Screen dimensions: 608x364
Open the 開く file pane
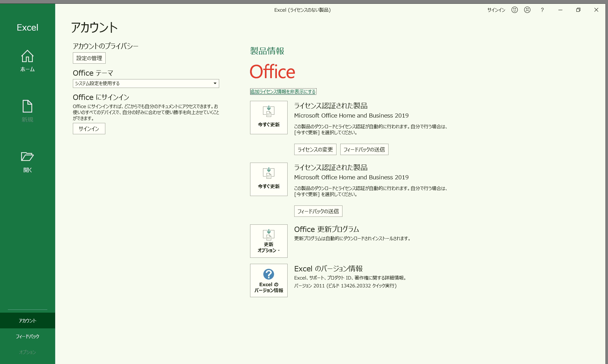(x=27, y=162)
